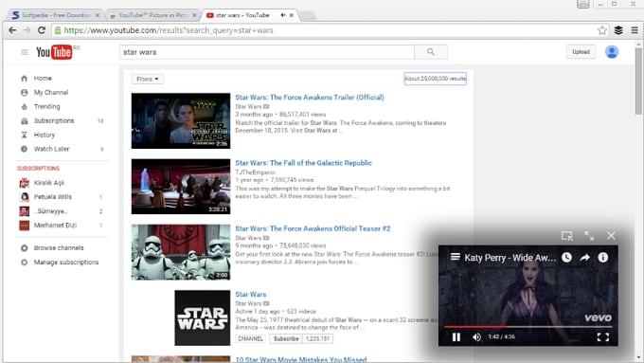Close the Softpedia tab

(x=98, y=15)
